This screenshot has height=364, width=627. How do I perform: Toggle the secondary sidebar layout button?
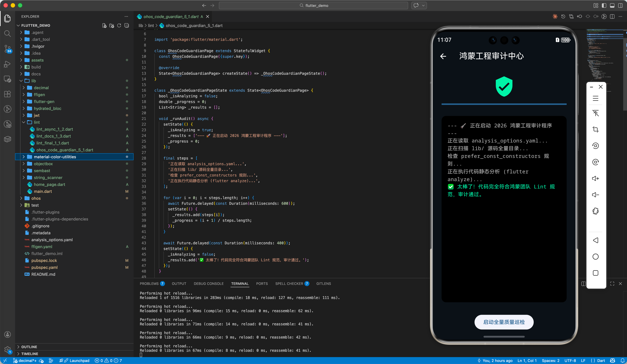pos(620,5)
